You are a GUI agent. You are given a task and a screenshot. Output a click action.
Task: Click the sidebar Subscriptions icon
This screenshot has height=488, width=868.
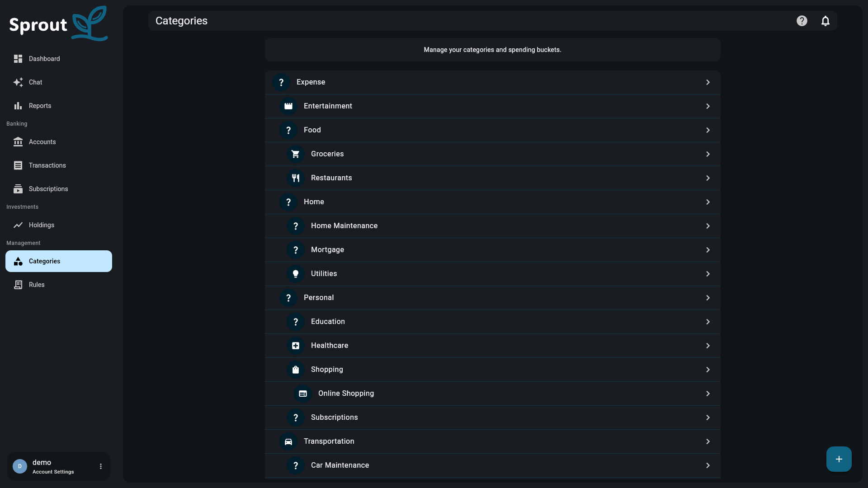click(x=18, y=189)
